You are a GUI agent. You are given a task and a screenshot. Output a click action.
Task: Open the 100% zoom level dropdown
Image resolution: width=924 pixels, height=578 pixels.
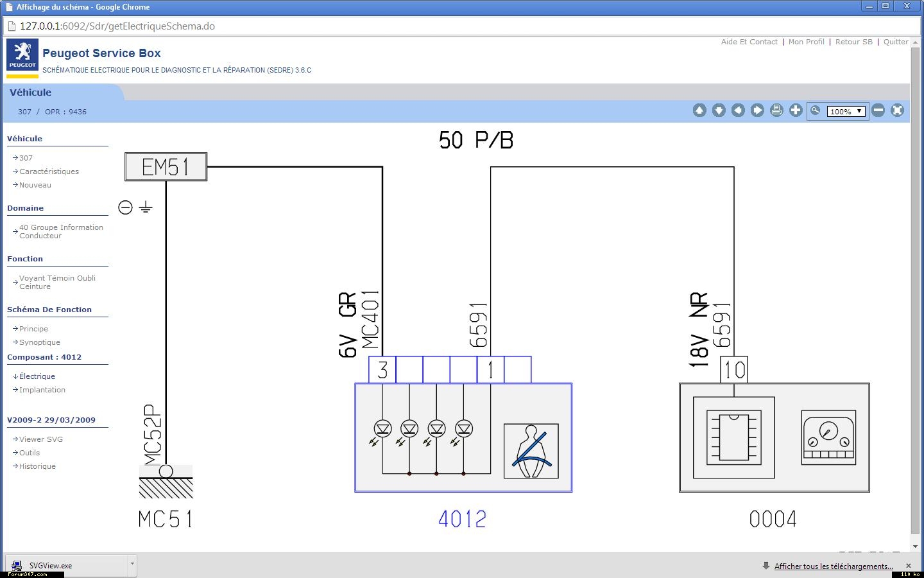[846, 111]
